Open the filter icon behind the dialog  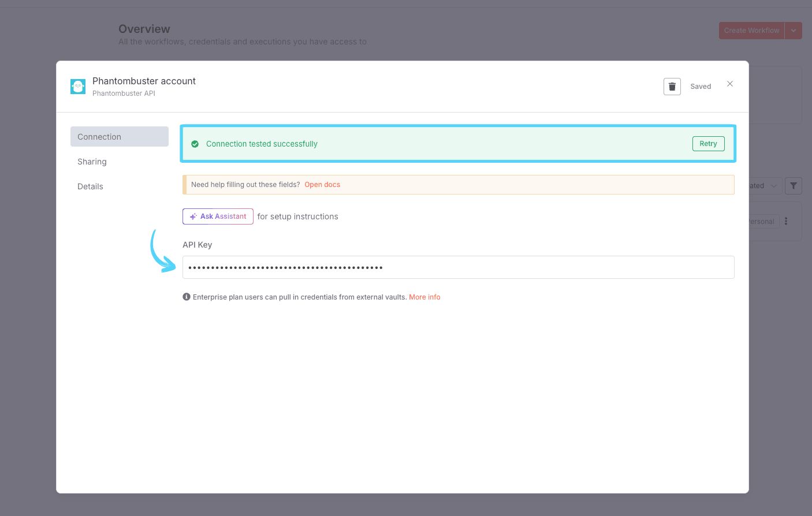(x=794, y=186)
